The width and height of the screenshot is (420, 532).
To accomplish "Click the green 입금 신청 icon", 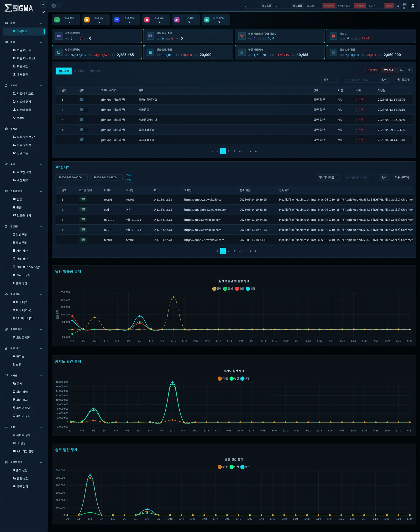I will click(x=57, y=20).
